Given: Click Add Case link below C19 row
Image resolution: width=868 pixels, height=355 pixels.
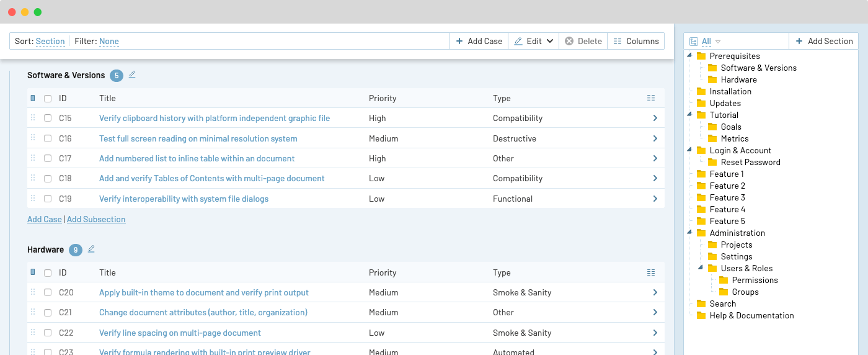Looking at the screenshot, I should (x=45, y=219).
